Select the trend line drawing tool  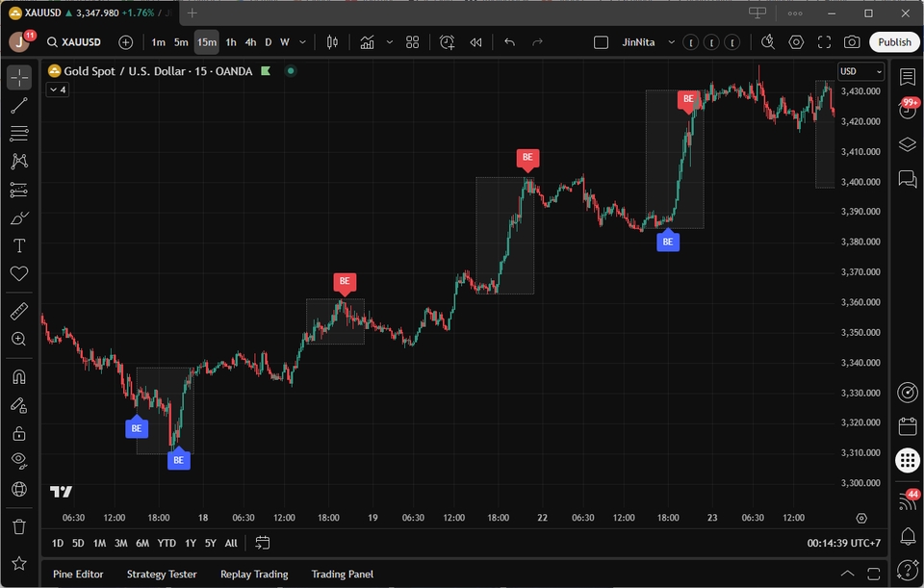click(x=19, y=106)
